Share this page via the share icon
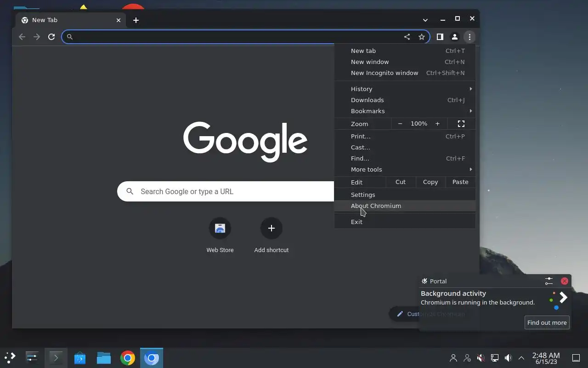Screen dimensions: 588x368 pyautogui.click(x=407, y=37)
